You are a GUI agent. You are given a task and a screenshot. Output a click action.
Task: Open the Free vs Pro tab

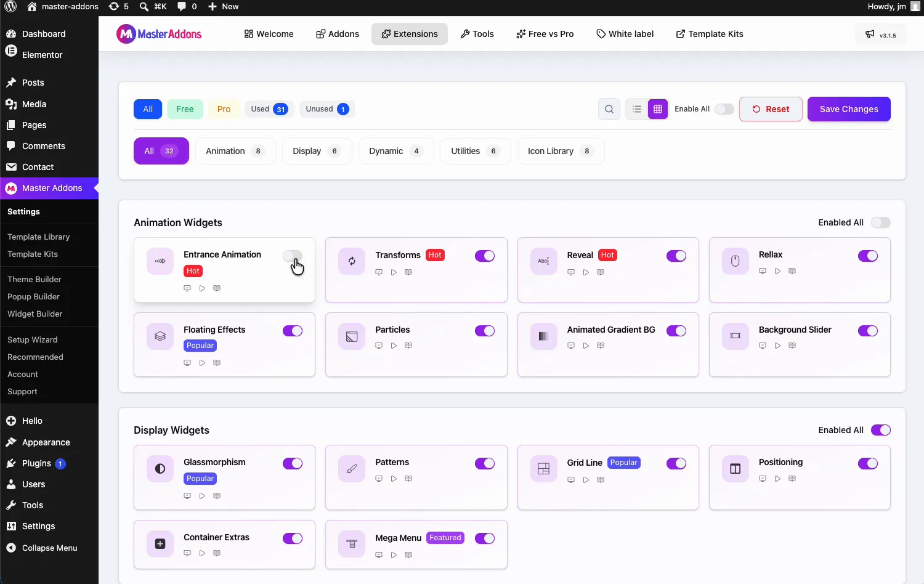tap(545, 34)
